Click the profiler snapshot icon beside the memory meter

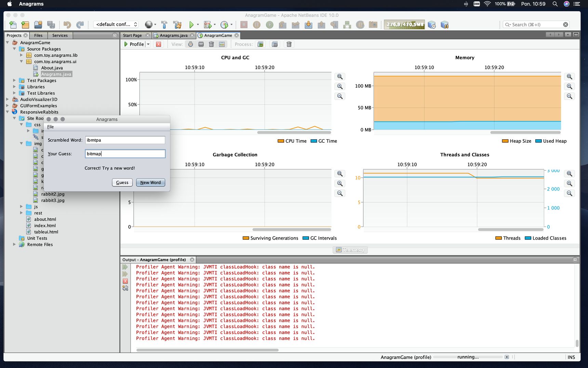point(432,25)
